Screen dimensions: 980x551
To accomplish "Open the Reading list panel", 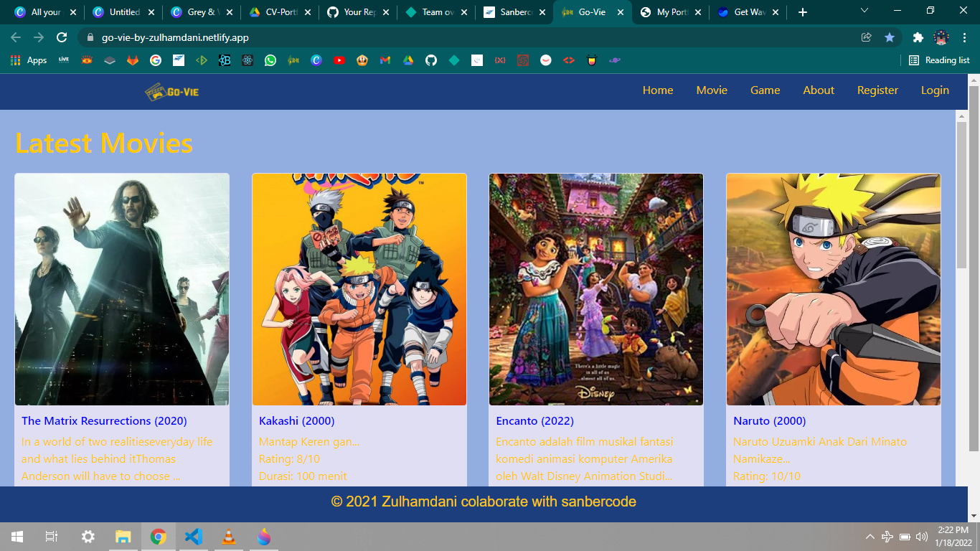I will click(939, 60).
